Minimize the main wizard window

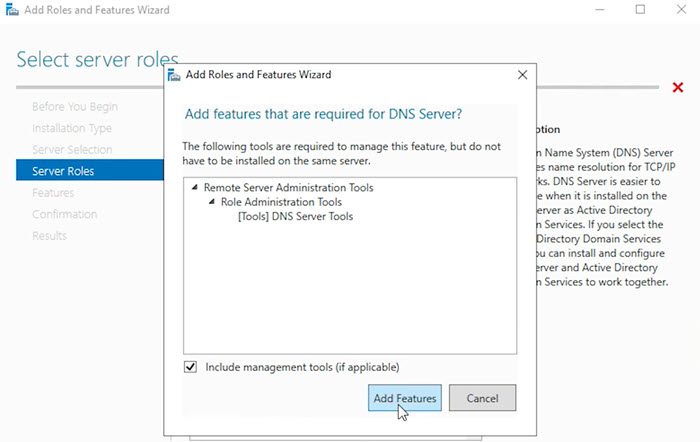click(x=595, y=10)
